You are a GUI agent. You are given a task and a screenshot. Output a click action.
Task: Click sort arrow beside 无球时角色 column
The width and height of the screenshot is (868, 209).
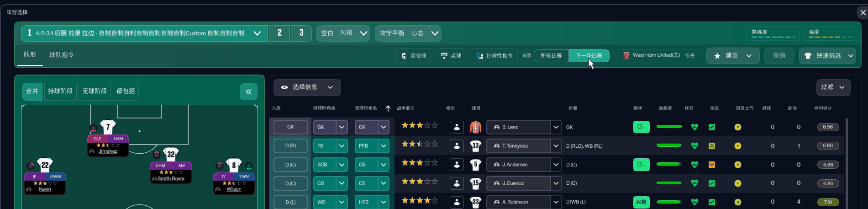(x=388, y=108)
